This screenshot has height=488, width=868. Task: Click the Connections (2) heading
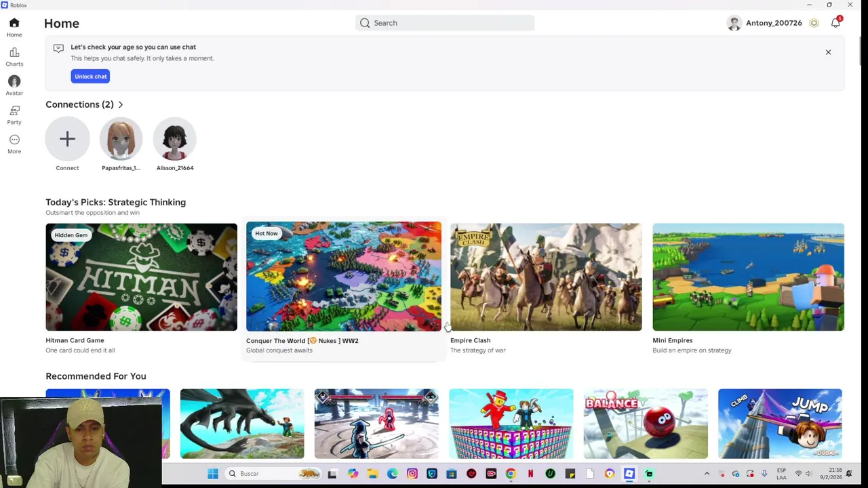point(79,104)
